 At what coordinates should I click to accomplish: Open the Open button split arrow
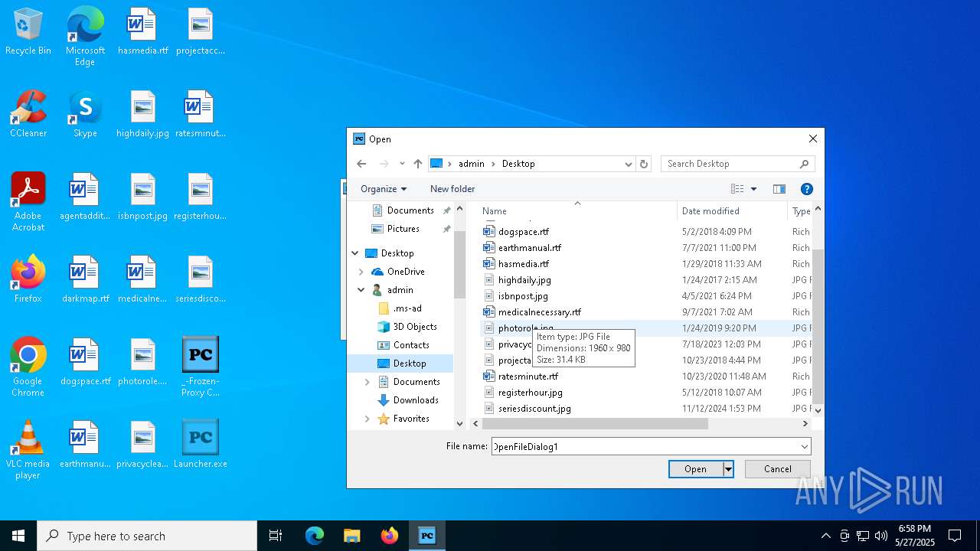pyautogui.click(x=728, y=469)
